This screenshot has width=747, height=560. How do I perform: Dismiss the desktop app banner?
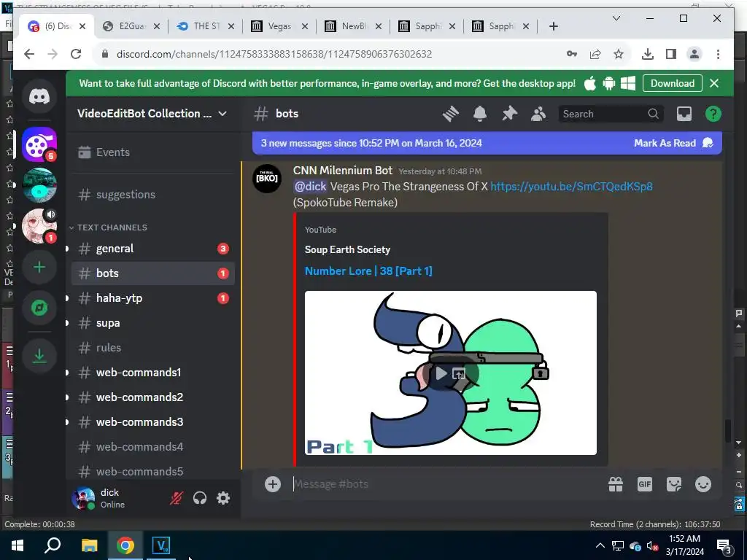click(x=714, y=83)
